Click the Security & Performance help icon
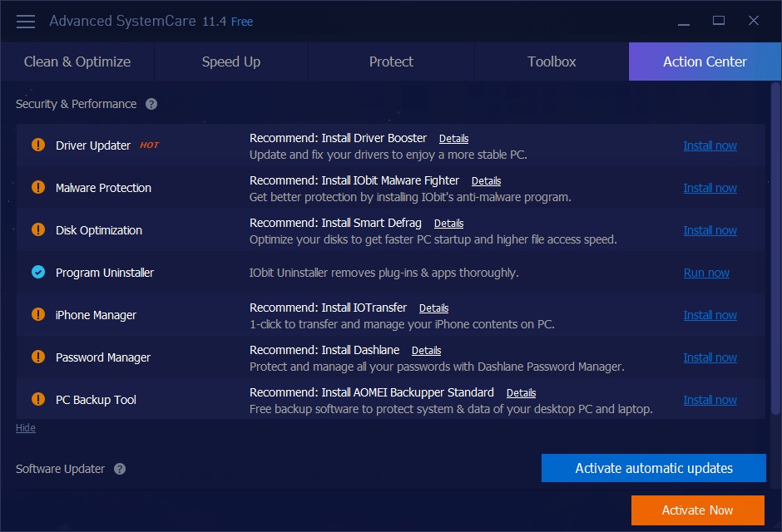The height and width of the screenshot is (532, 782). click(x=151, y=104)
